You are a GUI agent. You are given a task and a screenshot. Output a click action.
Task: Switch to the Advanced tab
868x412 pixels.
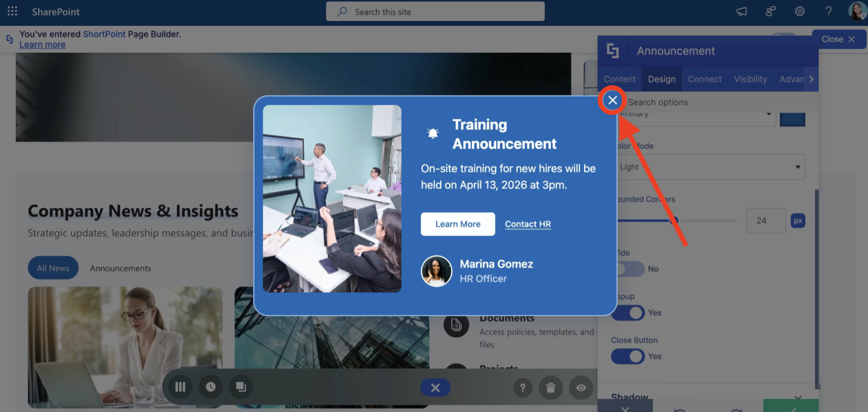tap(792, 79)
